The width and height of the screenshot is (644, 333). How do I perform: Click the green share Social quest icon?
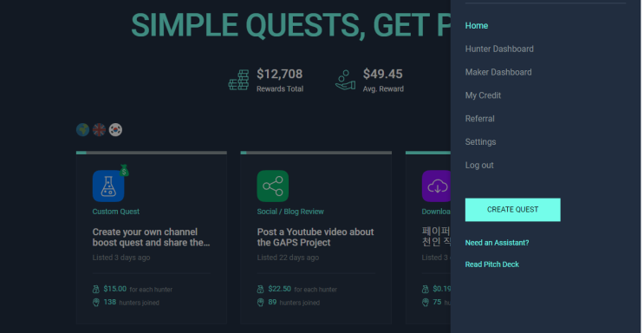pos(273,186)
